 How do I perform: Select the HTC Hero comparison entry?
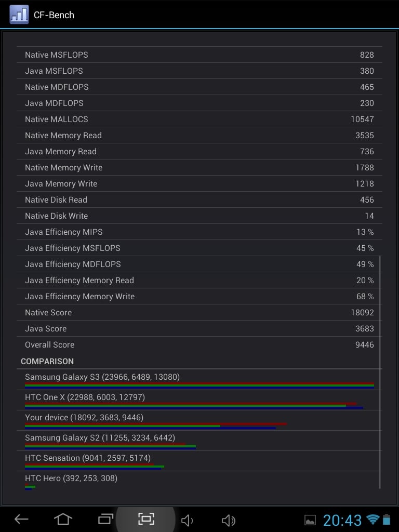tap(199, 481)
